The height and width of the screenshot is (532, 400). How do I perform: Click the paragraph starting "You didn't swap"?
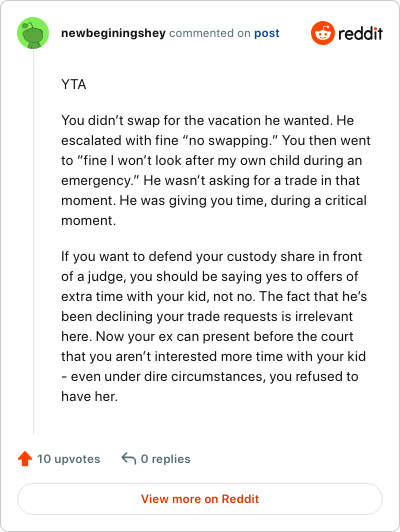coord(216,170)
